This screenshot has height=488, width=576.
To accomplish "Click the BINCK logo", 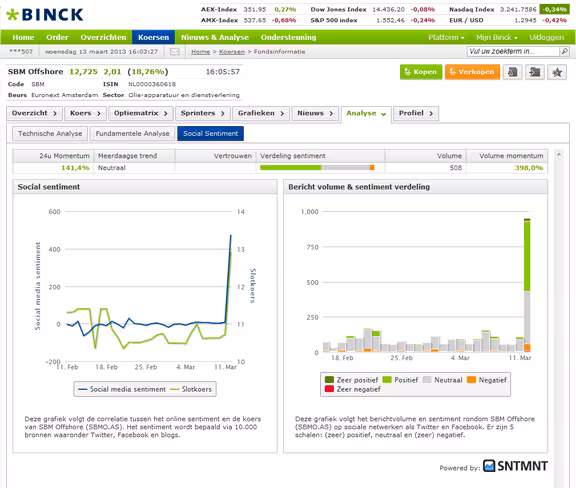I will (45, 15).
